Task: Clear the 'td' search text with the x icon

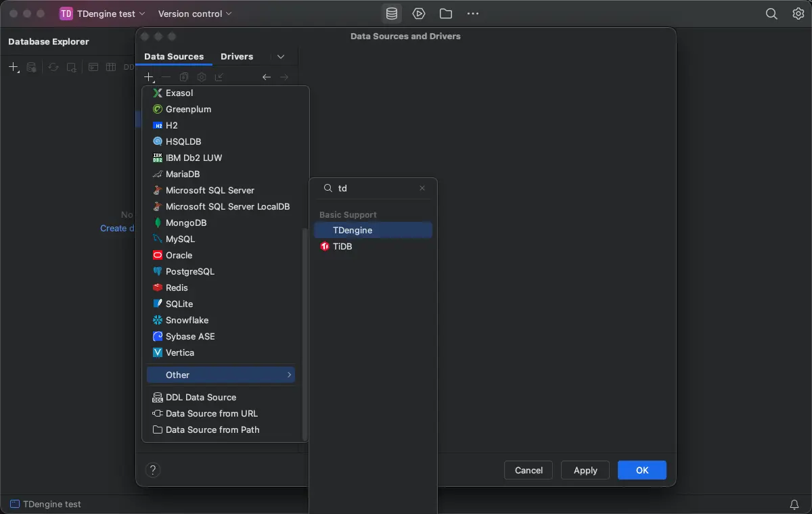Action: click(422, 188)
